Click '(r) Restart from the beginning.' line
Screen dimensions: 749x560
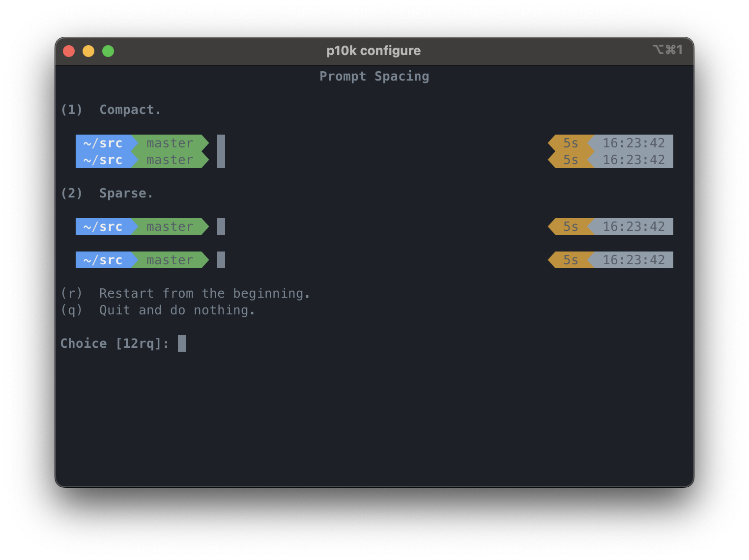click(185, 293)
